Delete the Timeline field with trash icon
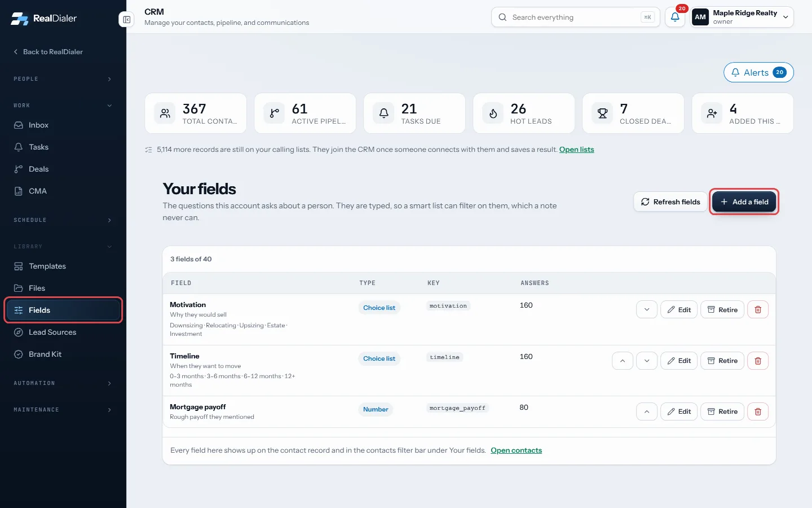Image resolution: width=812 pixels, height=508 pixels. [x=758, y=361]
